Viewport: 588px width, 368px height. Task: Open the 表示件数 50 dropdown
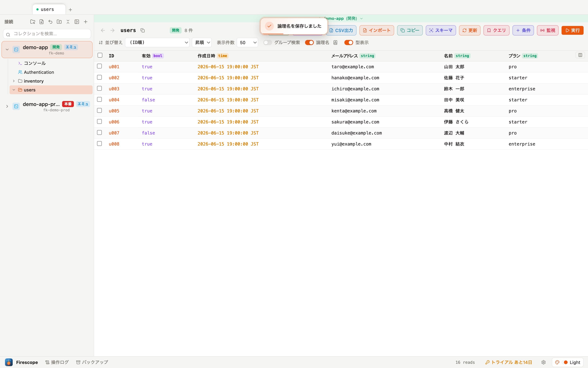point(247,43)
